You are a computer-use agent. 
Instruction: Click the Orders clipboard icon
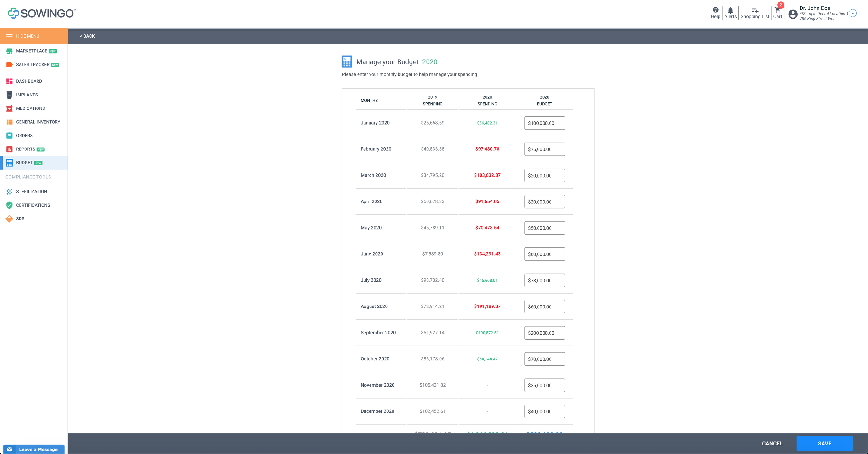point(9,136)
